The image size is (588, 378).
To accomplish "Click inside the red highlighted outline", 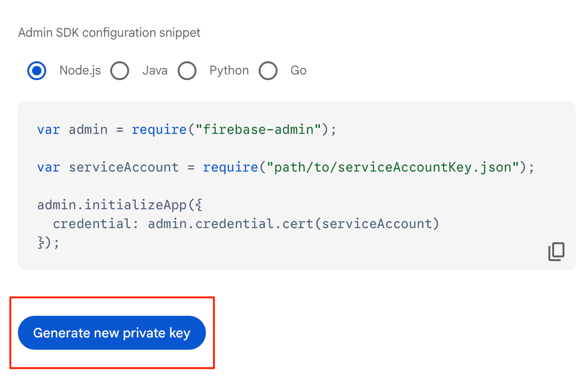I will [112, 333].
